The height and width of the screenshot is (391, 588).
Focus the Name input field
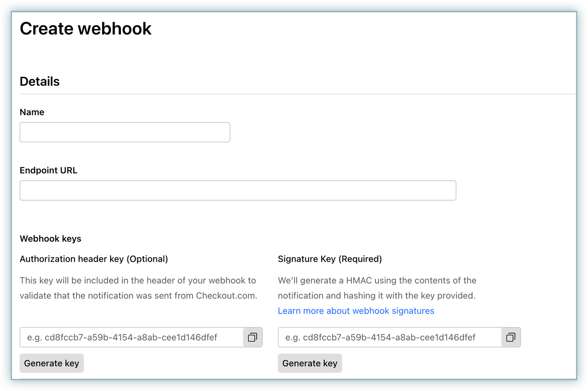click(x=125, y=132)
